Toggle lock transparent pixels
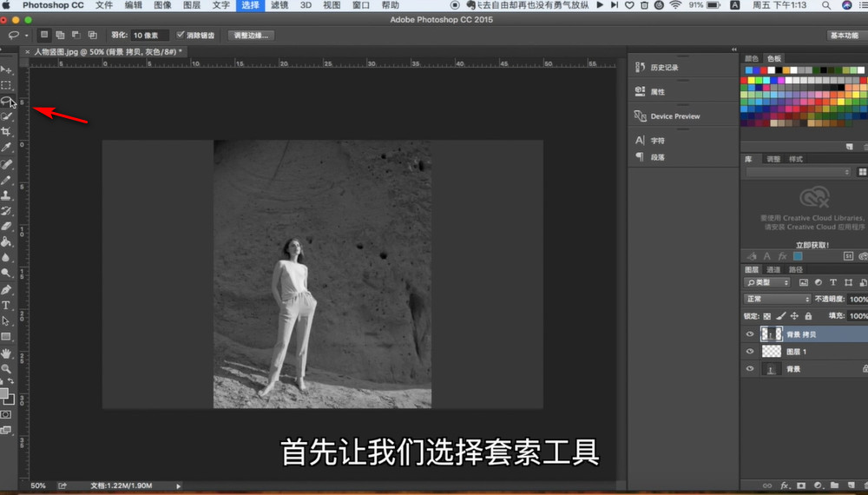The height and width of the screenshot is (495, 868). (x=766, y=316)
